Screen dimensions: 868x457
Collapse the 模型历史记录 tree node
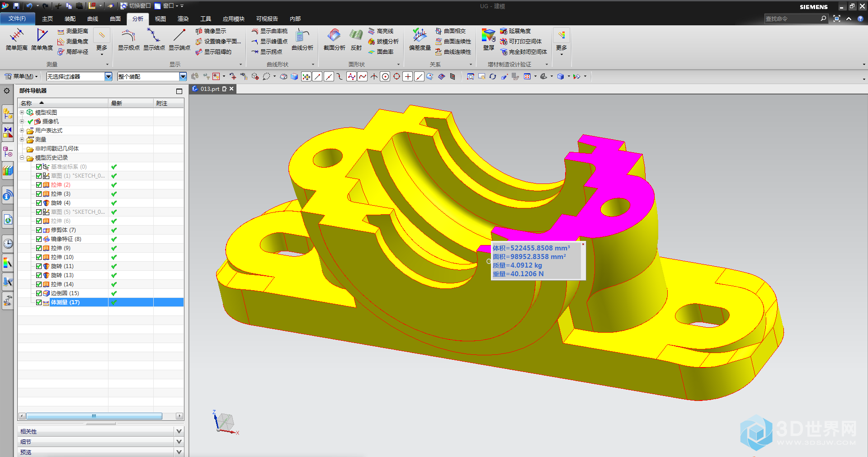click(x=22, y=158)
